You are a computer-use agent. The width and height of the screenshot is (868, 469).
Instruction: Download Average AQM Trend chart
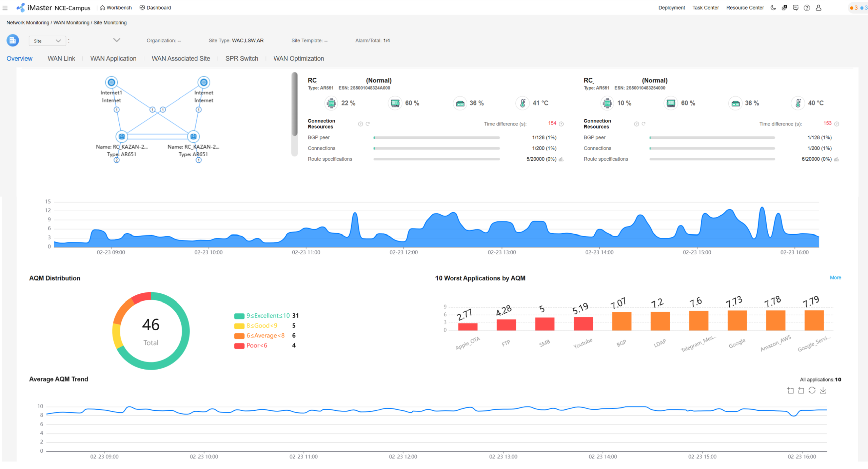(x=823, y=390)
